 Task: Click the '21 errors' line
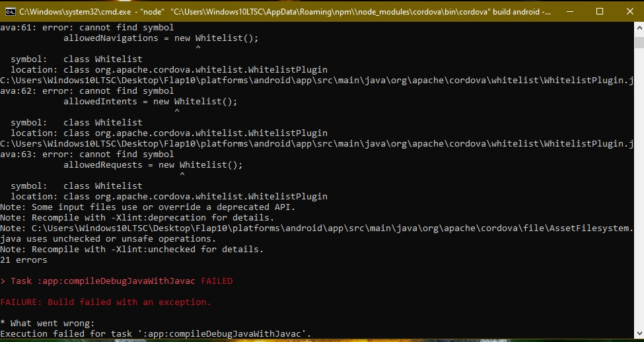tap(24, 260)
